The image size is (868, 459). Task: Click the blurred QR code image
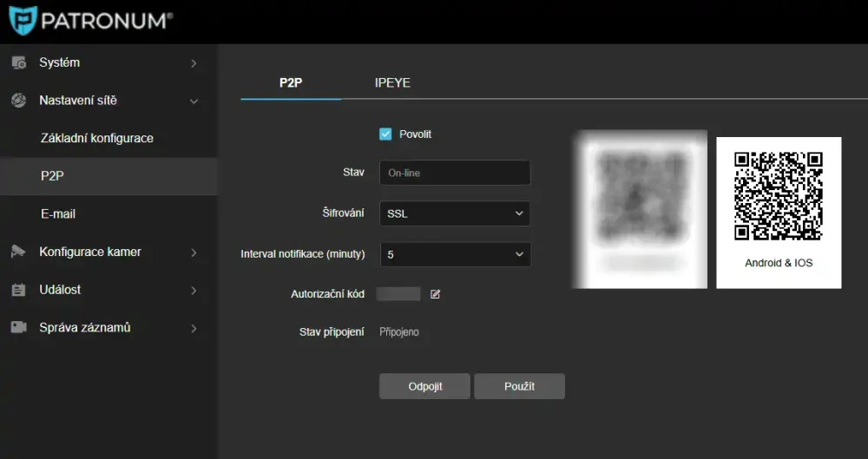[x=641, y=209]
